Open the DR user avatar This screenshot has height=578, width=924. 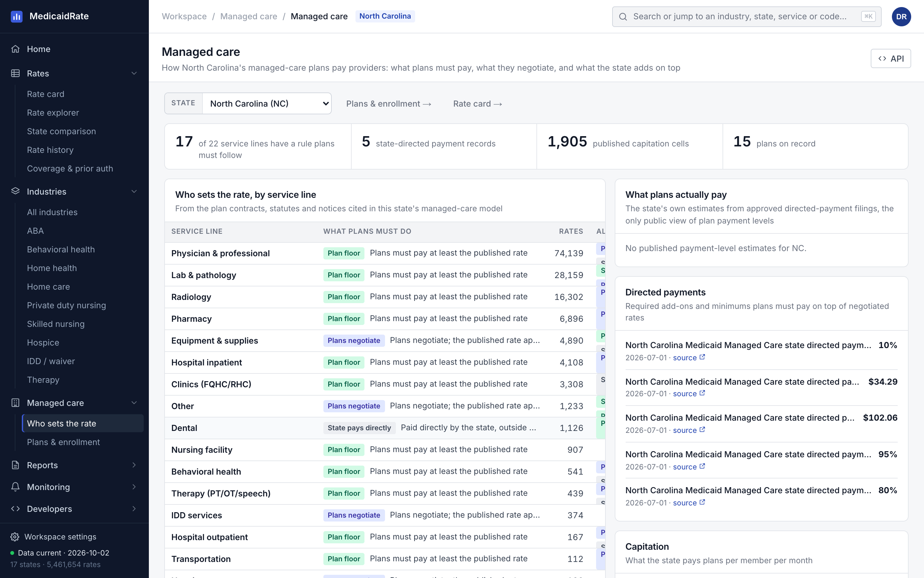click(901, 16)
